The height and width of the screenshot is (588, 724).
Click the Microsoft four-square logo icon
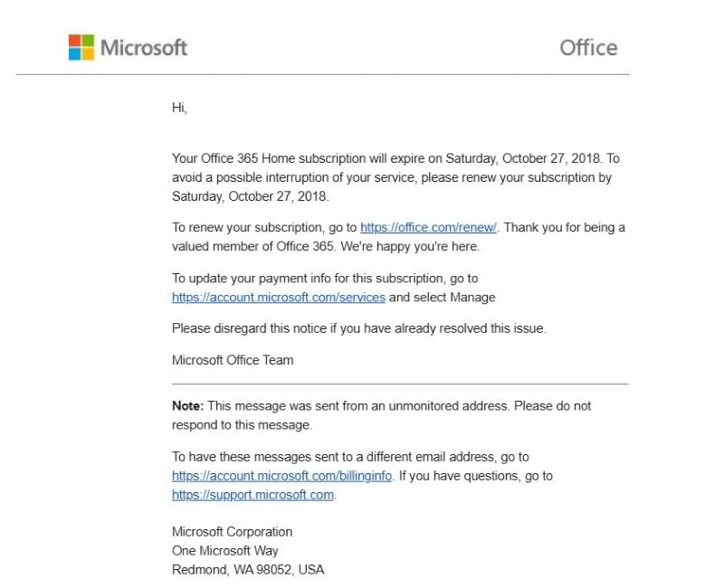[81, 47]
